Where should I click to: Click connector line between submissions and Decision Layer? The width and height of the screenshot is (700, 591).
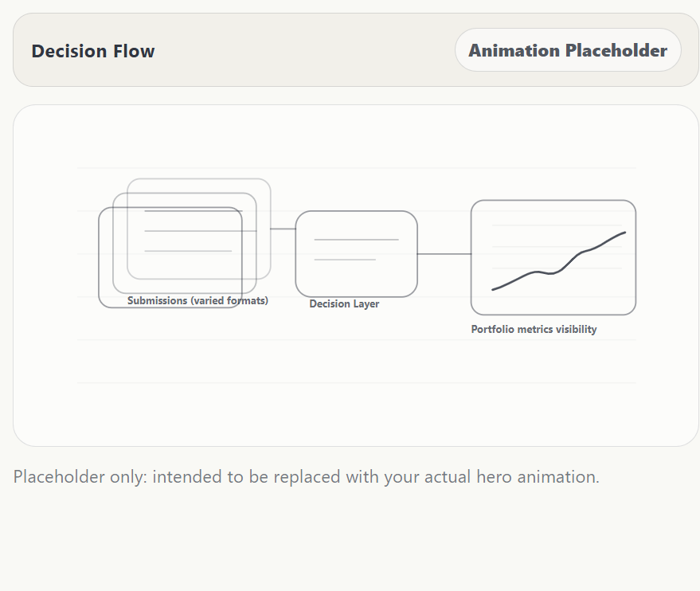pos(283,229)
